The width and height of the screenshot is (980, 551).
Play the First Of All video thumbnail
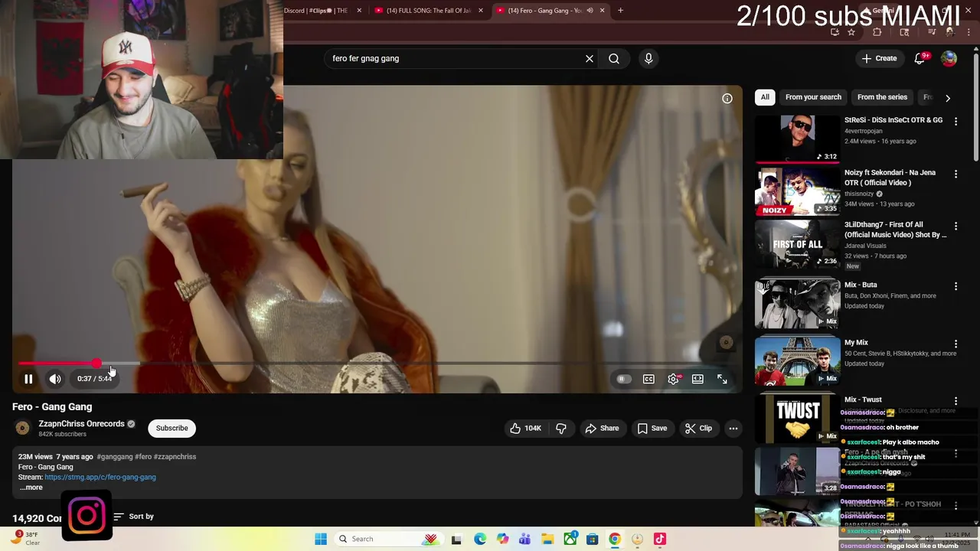797,243
